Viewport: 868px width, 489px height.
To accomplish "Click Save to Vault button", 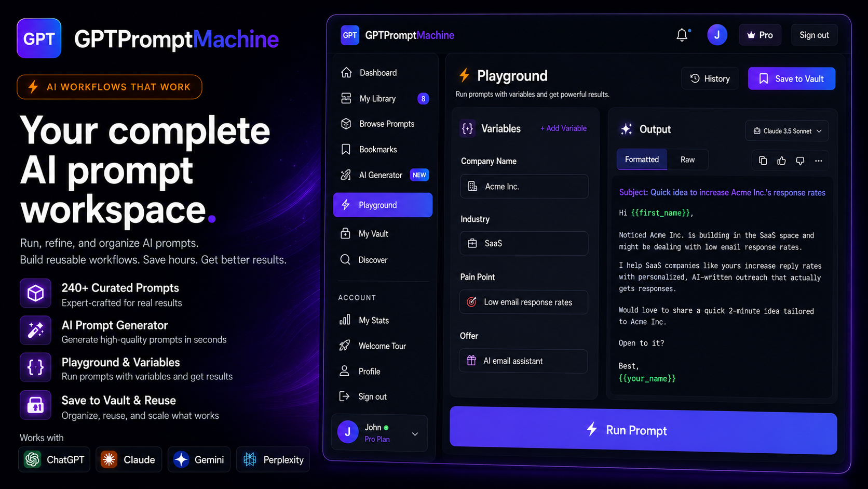I will point(792,78).
